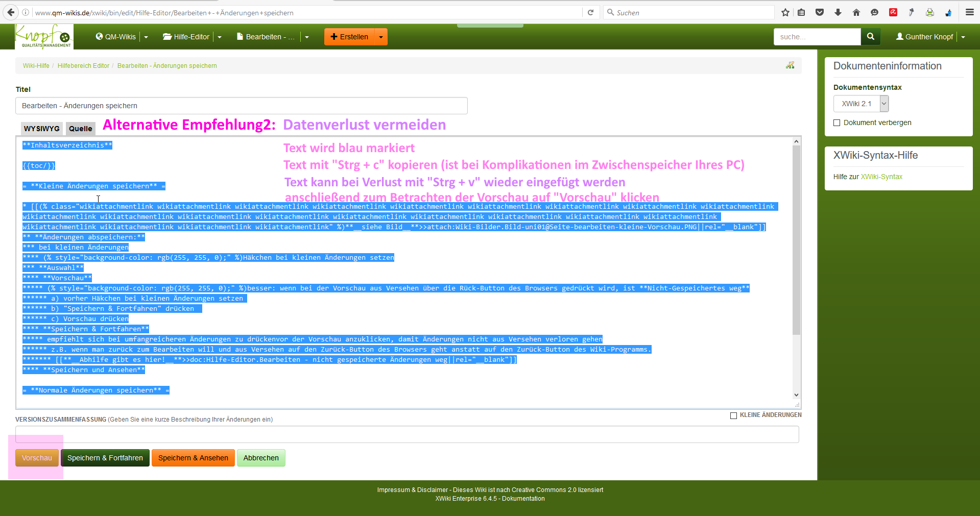Image resolution: width=980 pixels, height=516 pixels.
Task: Bookmark this page with the star icon
Action: point(785,12)
